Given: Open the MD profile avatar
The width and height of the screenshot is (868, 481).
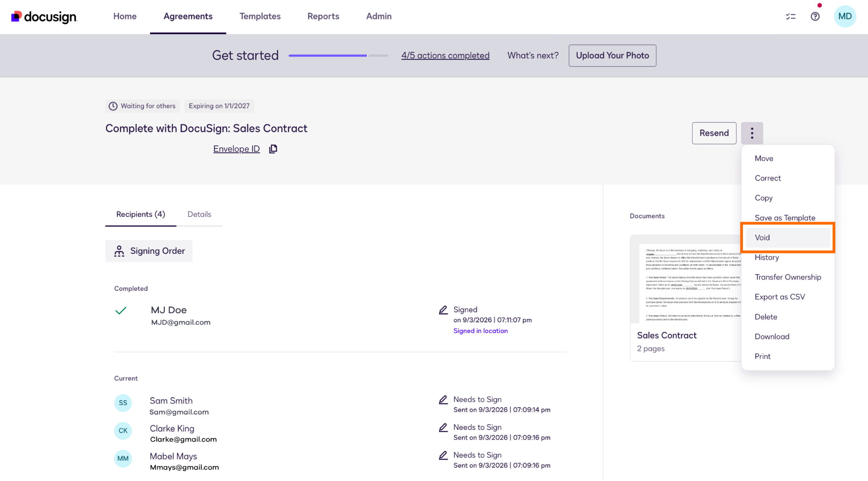Looking at the screenshot, I should pos(845,17).
